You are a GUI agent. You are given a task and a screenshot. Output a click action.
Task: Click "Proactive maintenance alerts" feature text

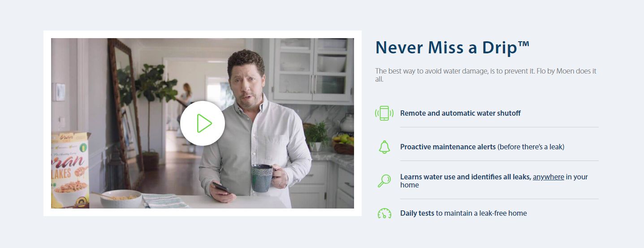click(x=448, y=147)
